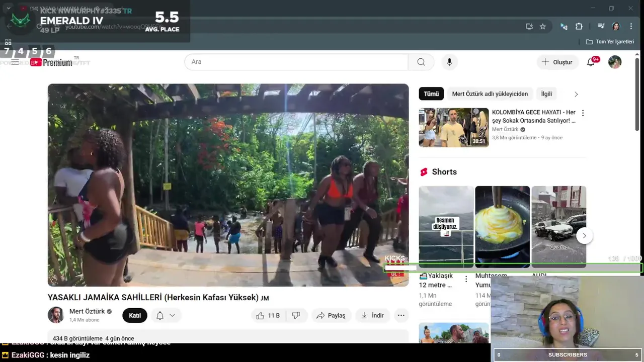Bookmark page with the star icon

tap(543, 26)
